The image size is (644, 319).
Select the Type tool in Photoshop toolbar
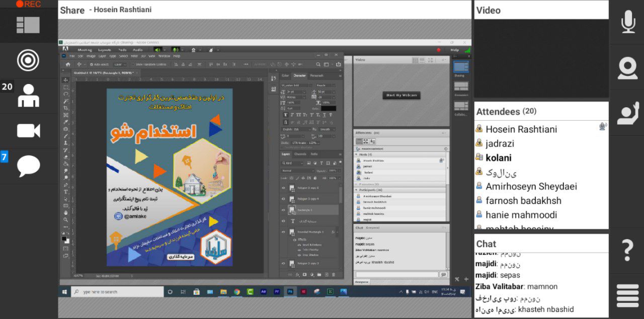(x=66, y=192)
